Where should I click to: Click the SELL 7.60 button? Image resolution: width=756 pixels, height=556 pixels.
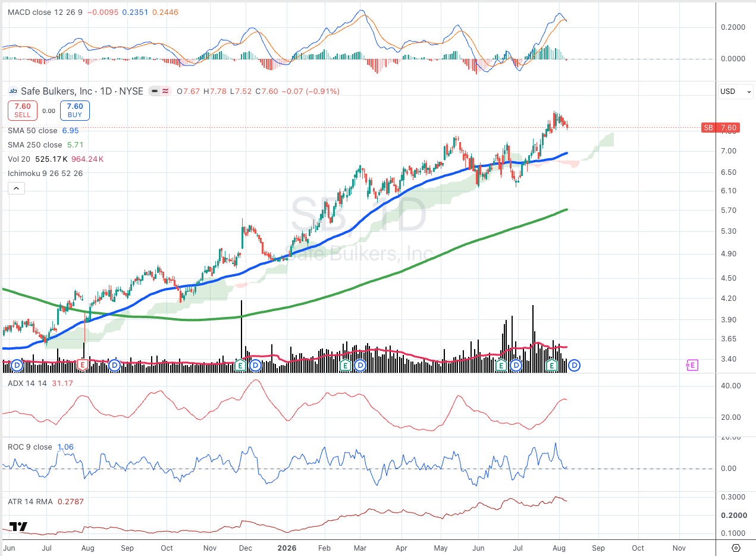23,110
